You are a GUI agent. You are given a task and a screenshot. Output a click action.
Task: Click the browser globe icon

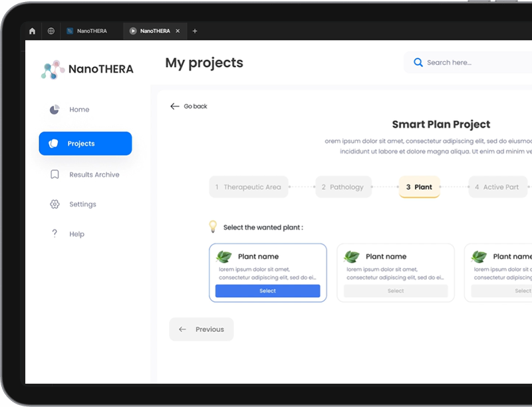click(51, 31)
